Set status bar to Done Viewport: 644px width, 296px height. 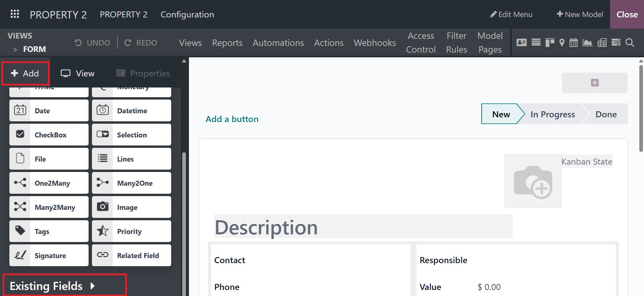pyautogui.click(x=606, y=114)
